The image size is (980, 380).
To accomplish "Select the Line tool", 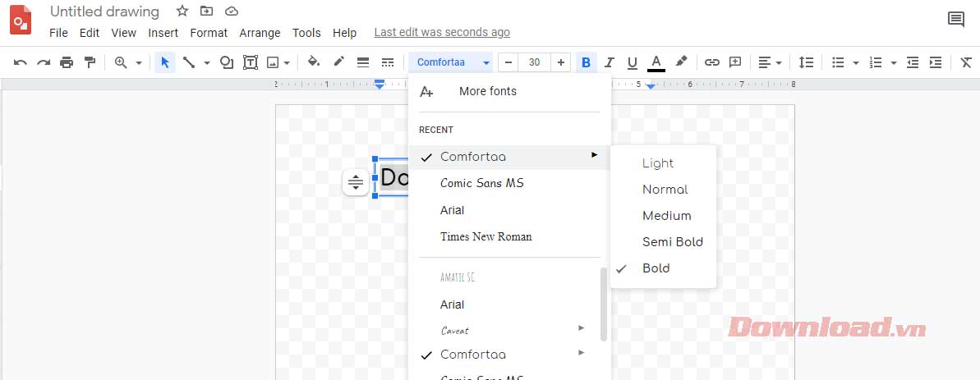I will pyautogui.click(x=189, y=62).
